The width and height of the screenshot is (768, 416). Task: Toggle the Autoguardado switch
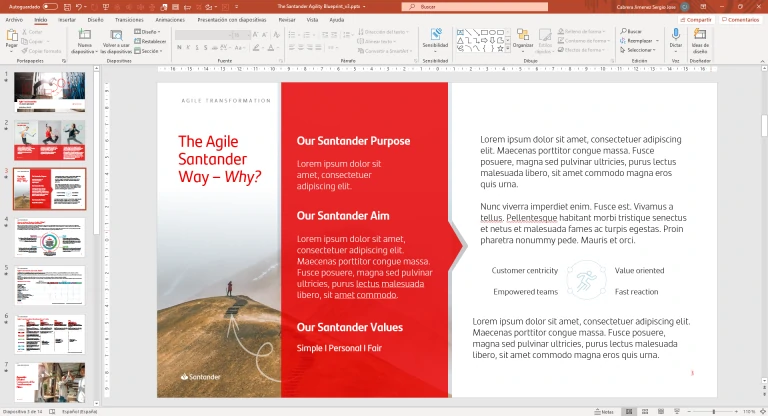click(x=50, y=7)
